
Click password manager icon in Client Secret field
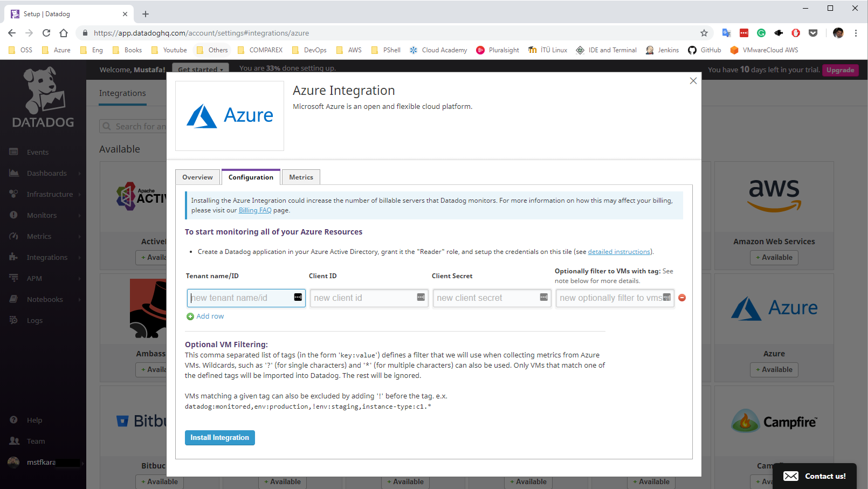click(x=544, y=297)
